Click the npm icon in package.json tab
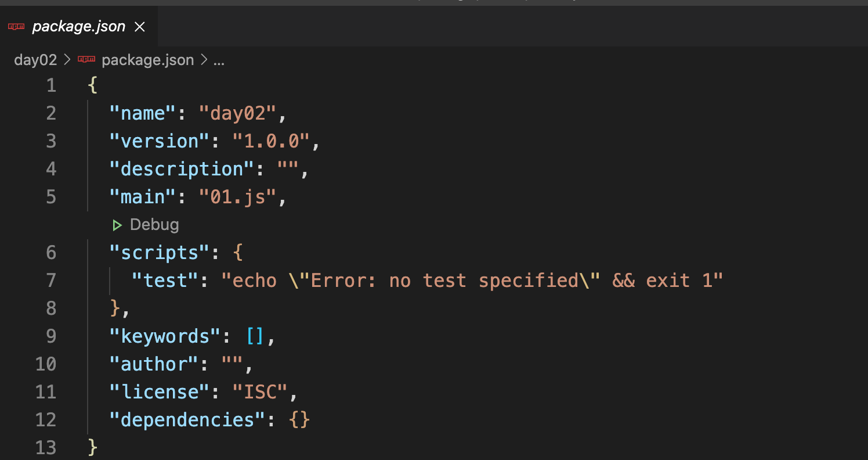Viewport: 868px width, 460px height. click(x=16, y=27)
